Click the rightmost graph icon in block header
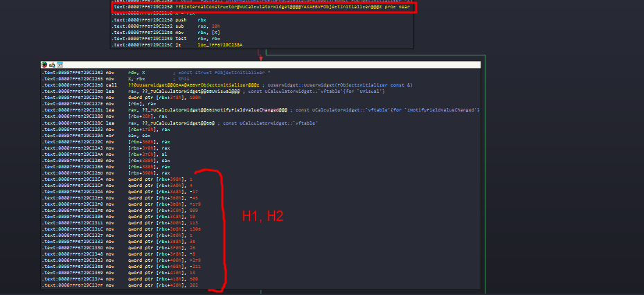The height and width of the screenshot is (295, 644). click(x=60, y=64)
